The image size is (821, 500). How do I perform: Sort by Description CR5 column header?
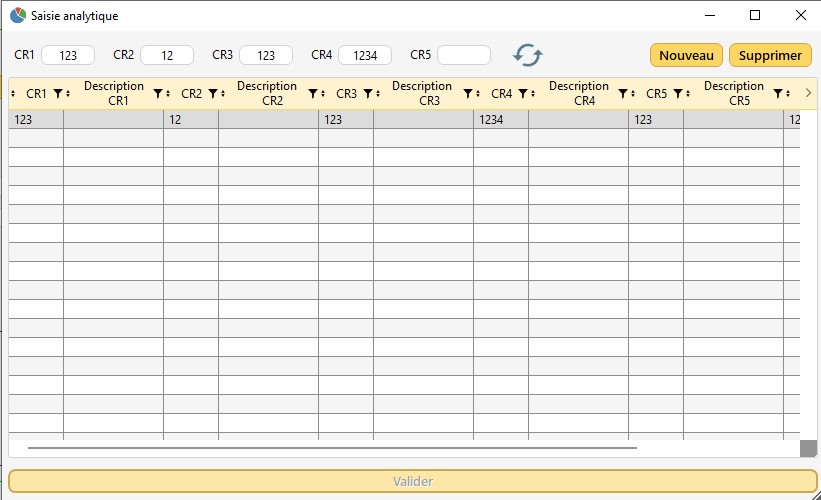click(x=733, y=93)
